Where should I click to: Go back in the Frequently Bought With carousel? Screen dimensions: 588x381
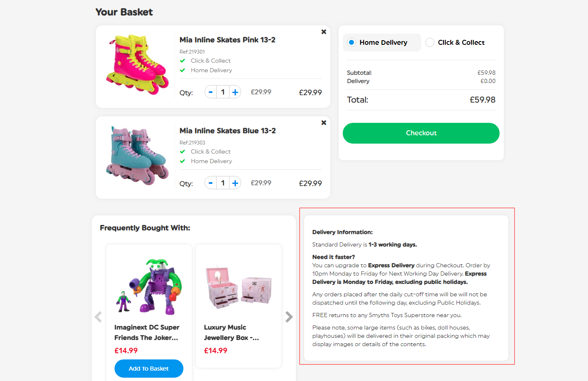pyautogui.click(x=98, y=317)
